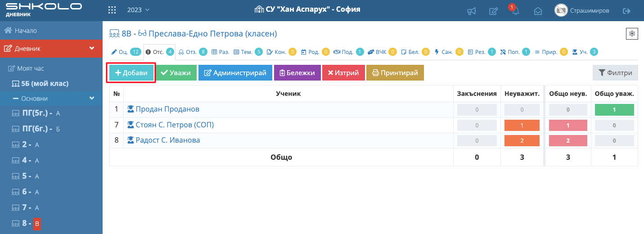Click the Администрирай button

[x=235, y=73]
